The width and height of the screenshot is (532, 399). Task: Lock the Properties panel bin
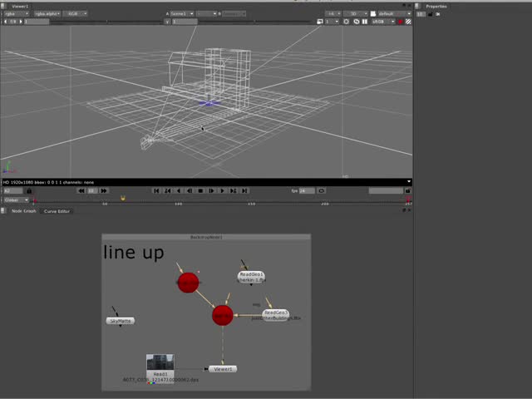pyautogui.click(x=431, y=14)
